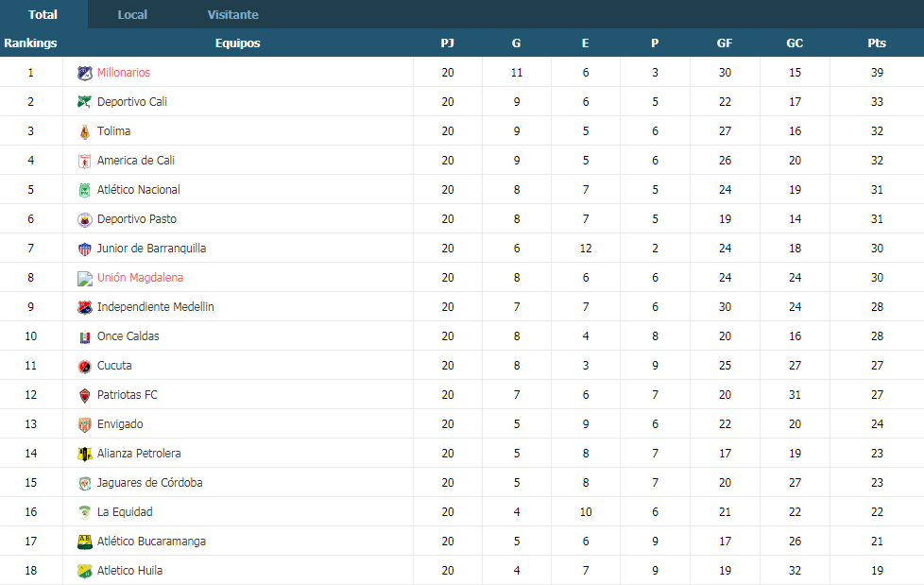Click the Alianza Petrolera yellow-black crest
This screenshot has width=924, height=585.
(85, 454)
